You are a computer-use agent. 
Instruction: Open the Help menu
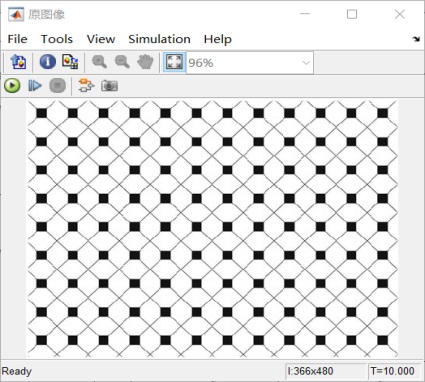pyautogui.click(x=218, y=39)
